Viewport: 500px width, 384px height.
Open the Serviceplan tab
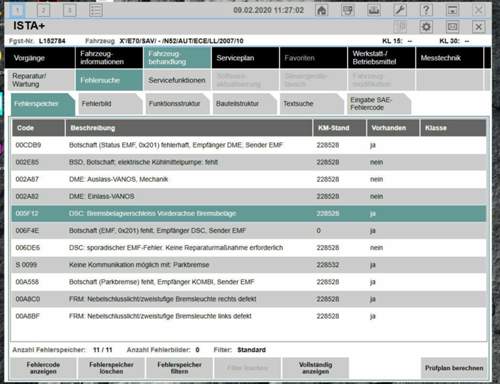coord(245,58)
